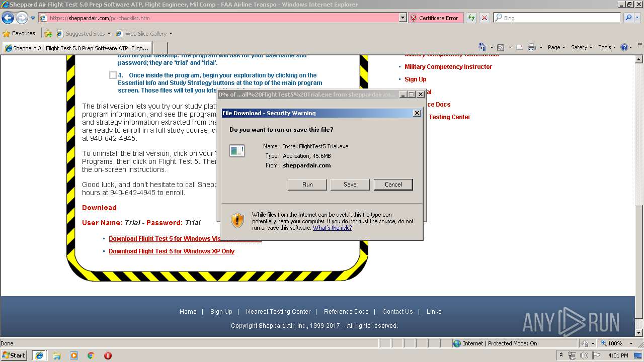
Task: Click the Read Mail icon
Action: tap(519, 47)
